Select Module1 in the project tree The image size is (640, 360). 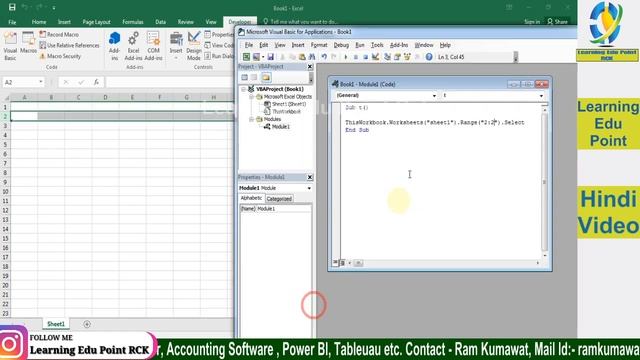[x=281, y=127]
